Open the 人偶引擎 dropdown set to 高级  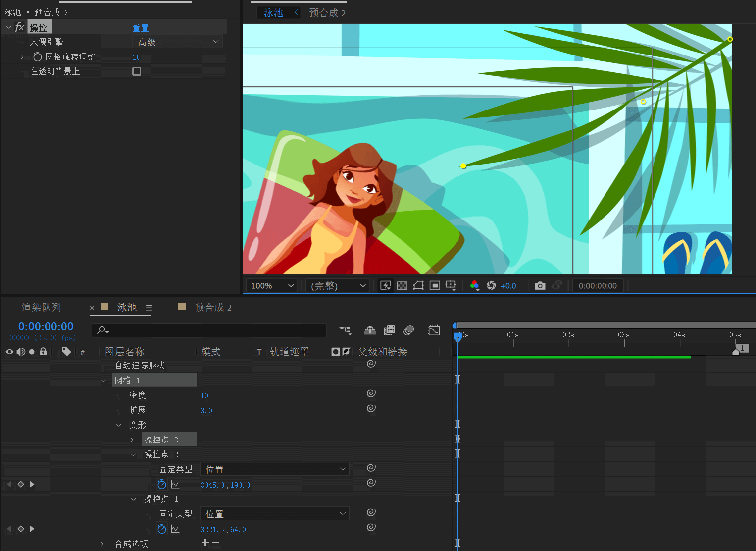[178, 42]
